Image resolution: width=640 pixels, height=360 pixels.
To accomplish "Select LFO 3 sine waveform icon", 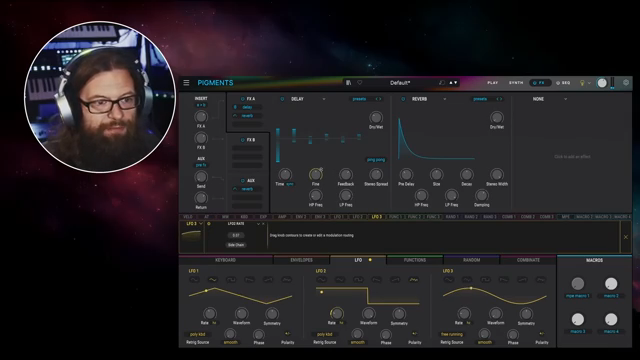I will (449, 280).
